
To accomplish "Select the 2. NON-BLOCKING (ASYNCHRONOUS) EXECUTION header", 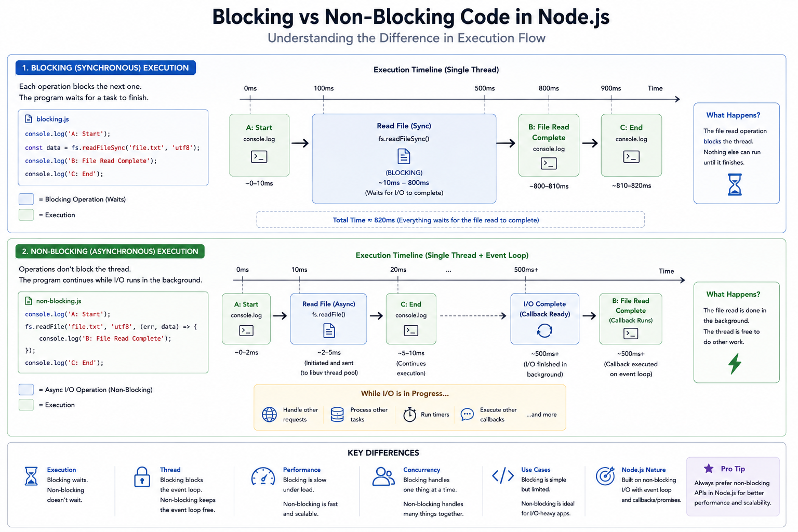I will tap(110, 251).
